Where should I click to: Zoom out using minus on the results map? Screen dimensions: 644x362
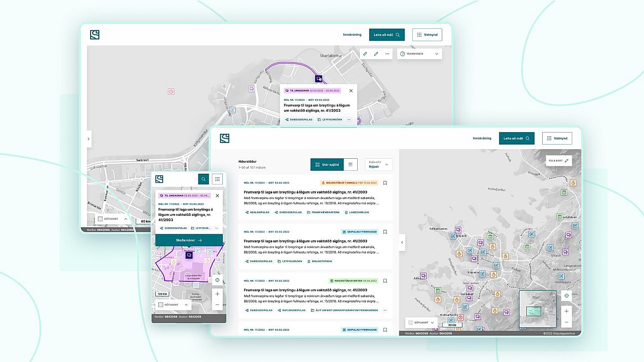tap(566, 322)
